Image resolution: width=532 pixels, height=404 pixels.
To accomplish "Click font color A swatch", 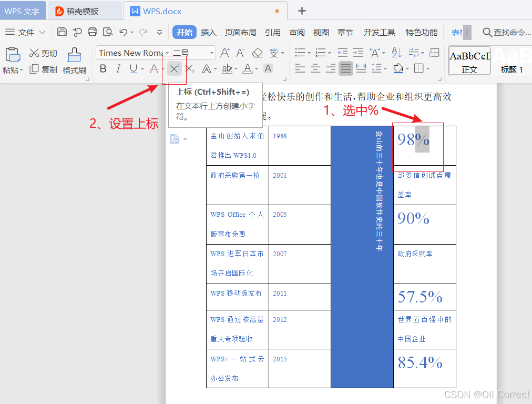I will (x=248, y=69).
